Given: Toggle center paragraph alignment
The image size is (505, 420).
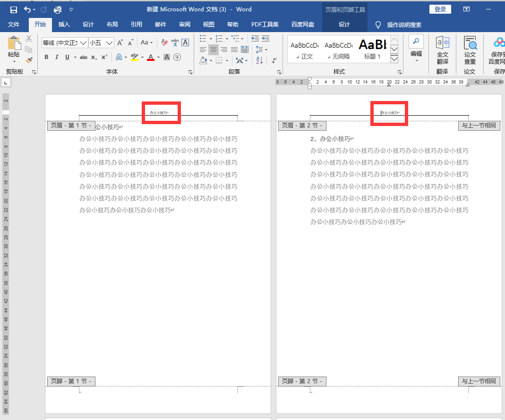Looking at the screenshot, I should click(214, 49).
